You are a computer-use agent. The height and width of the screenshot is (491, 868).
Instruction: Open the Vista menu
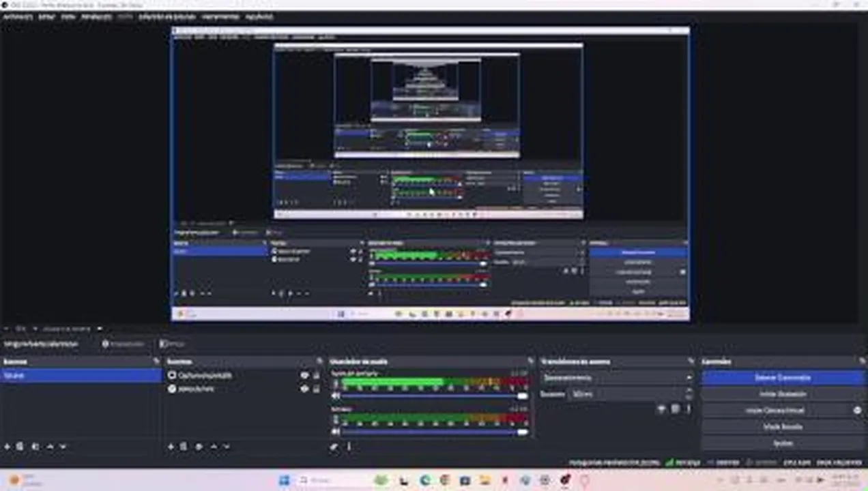click(x=68, y=16)
